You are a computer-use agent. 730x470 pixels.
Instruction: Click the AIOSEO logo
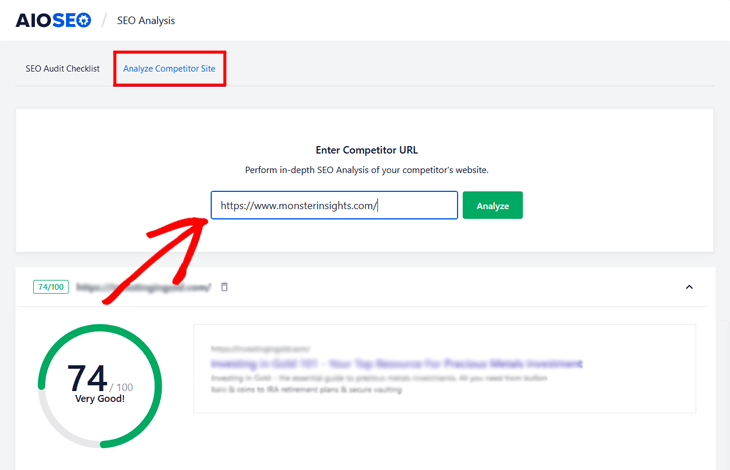pos(53,20)
